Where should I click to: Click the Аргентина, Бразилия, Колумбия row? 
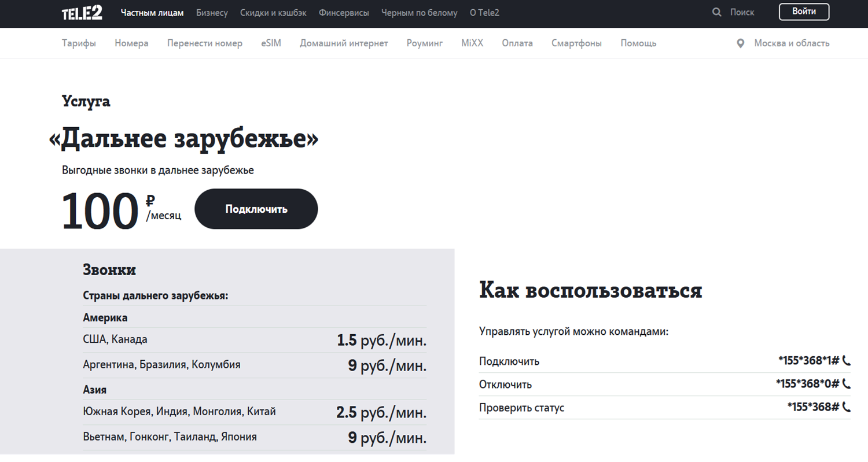(x=255, y=365)
